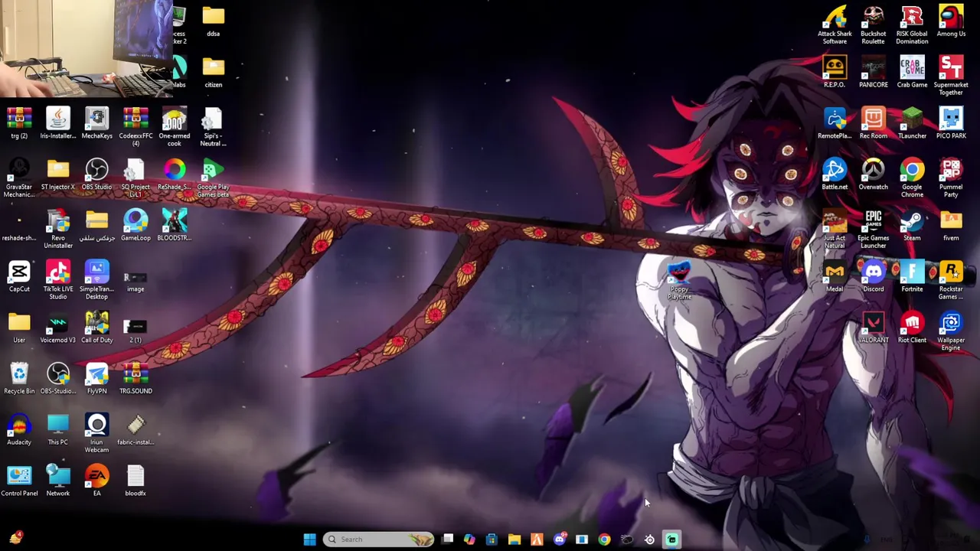The height and width of the screenshot is (551, 980).
Task: Select the Fortnite desktop icon
Action: tap(912, 277)
